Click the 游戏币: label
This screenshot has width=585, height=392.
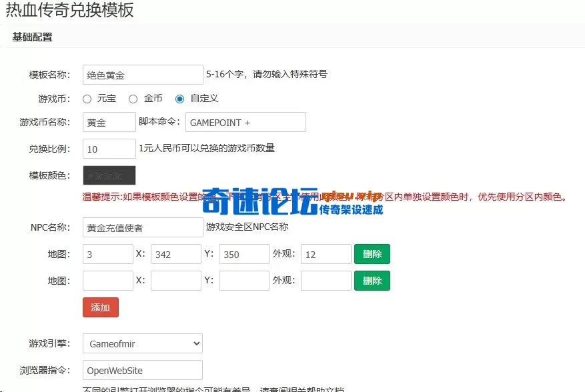coord(54,99)
